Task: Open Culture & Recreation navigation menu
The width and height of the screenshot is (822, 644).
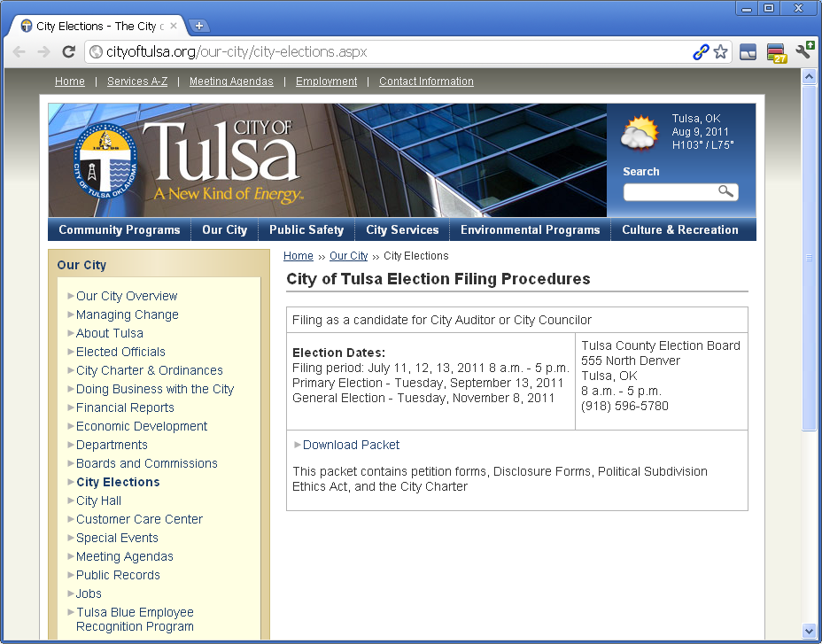Action: (x=680, y=229)
